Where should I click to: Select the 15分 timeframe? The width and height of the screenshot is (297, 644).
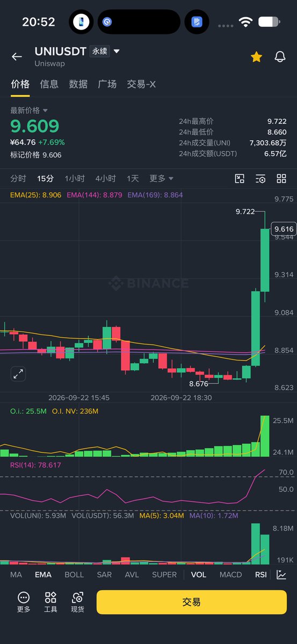(x=45, y=178)
